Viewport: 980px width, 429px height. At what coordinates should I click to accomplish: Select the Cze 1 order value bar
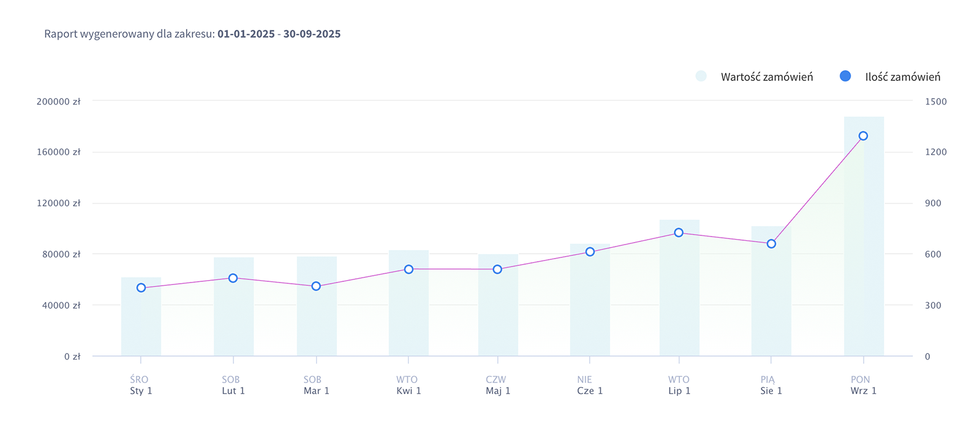coord(590,306)
